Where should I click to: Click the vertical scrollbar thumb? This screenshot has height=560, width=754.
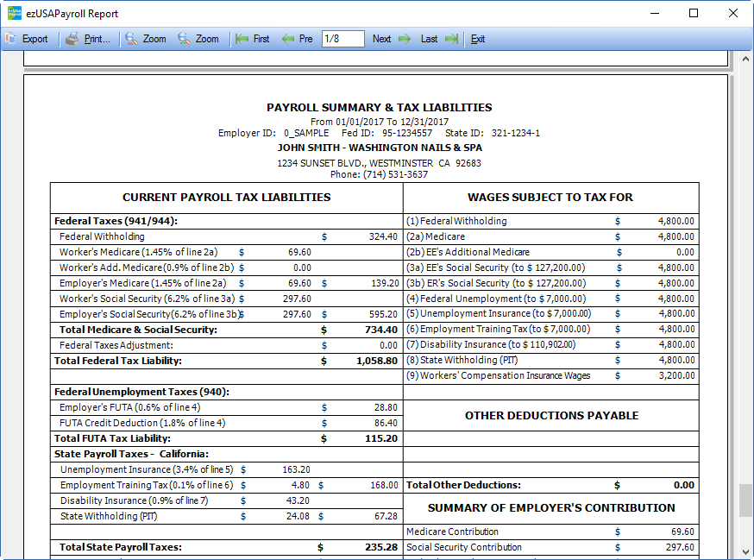(x=745, y=500)
